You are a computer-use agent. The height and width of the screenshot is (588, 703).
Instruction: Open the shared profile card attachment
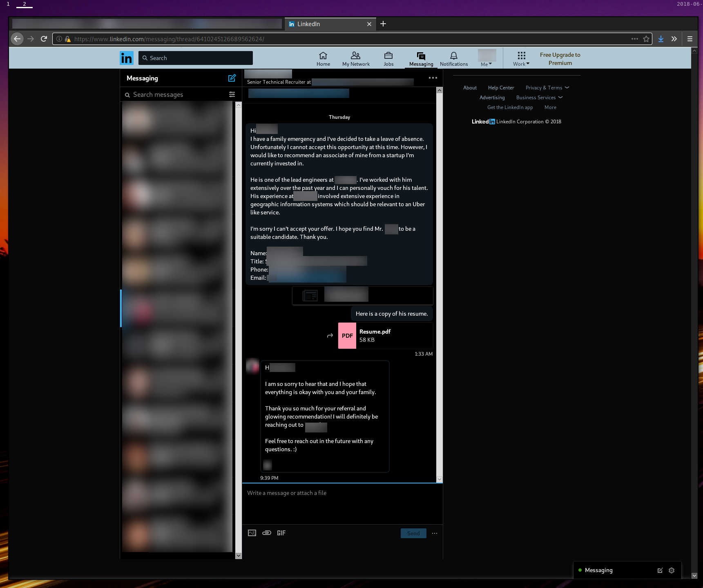[x=362, y=296]
